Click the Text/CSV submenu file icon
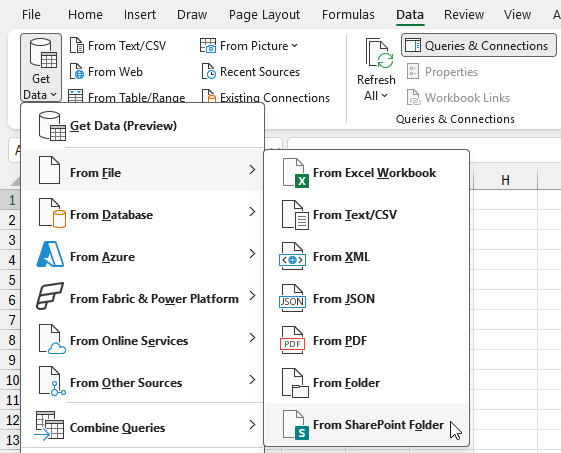This screenshot has height=453, width=561. point(295,215)
